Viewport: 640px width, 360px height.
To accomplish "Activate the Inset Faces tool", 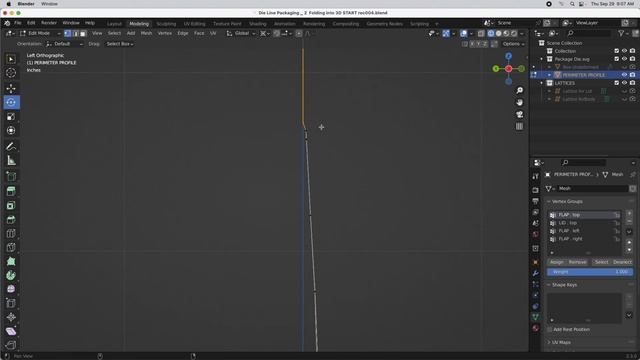I will [11, 205].
